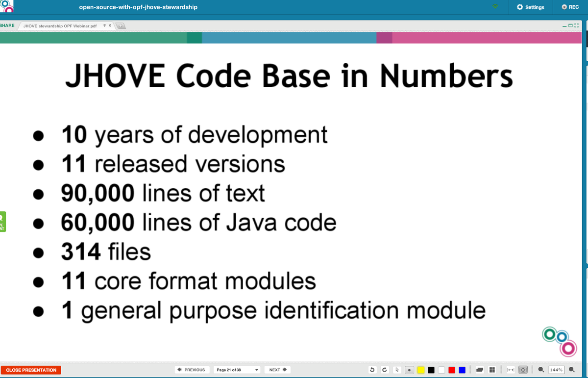This screenshot has width=588, height=378.
Task: Select the red drawing color swatch
Action: point(451,370)
